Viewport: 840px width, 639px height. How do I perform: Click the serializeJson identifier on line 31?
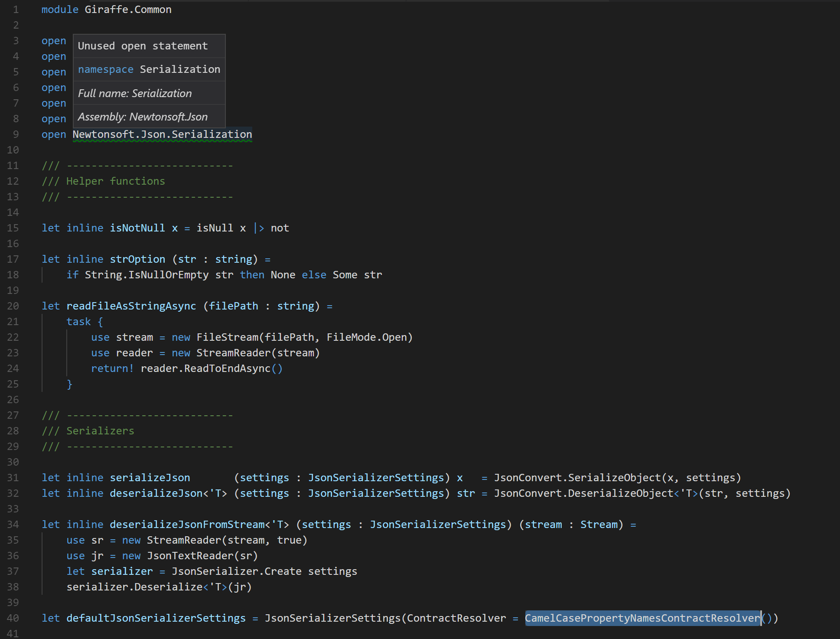click(150, 477)
